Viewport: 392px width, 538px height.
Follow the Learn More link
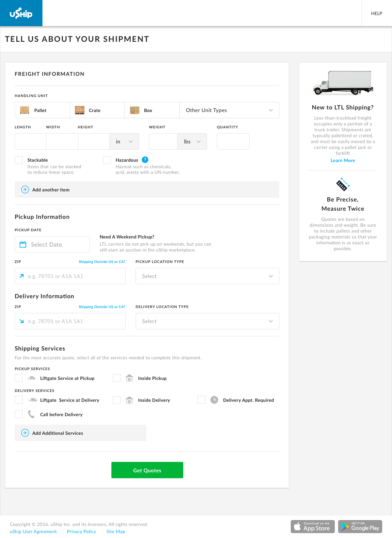(343, 160)
